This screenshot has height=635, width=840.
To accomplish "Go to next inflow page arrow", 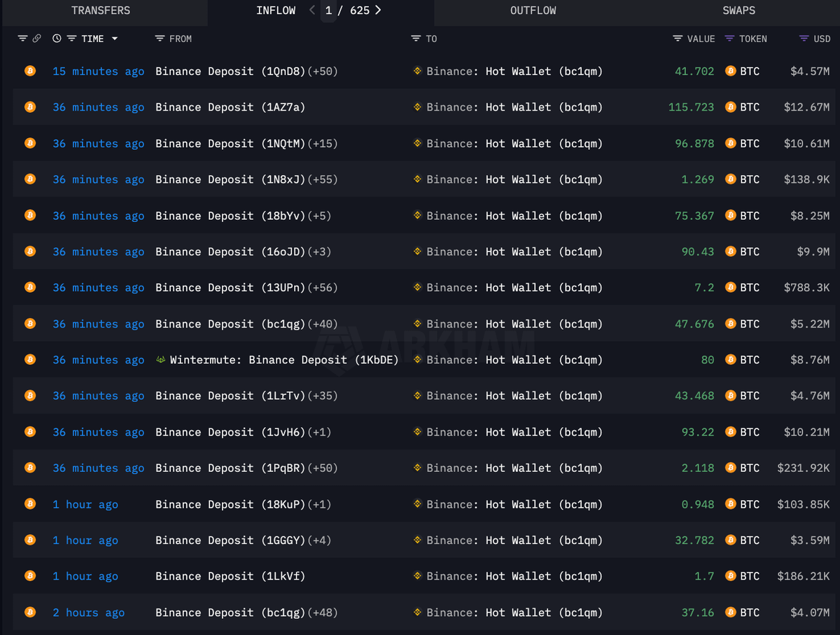I will click(378, 11).
